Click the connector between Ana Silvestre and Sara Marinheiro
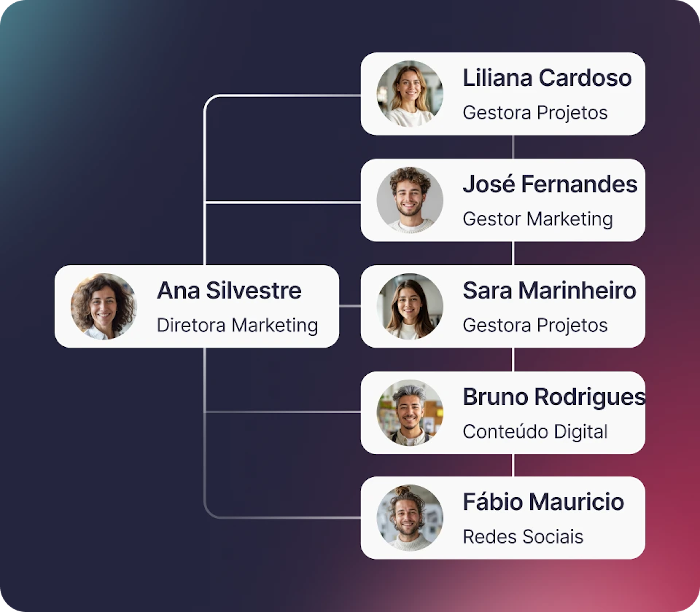The width and height of the screenshot is (700, 612). [x=350, y=306]
